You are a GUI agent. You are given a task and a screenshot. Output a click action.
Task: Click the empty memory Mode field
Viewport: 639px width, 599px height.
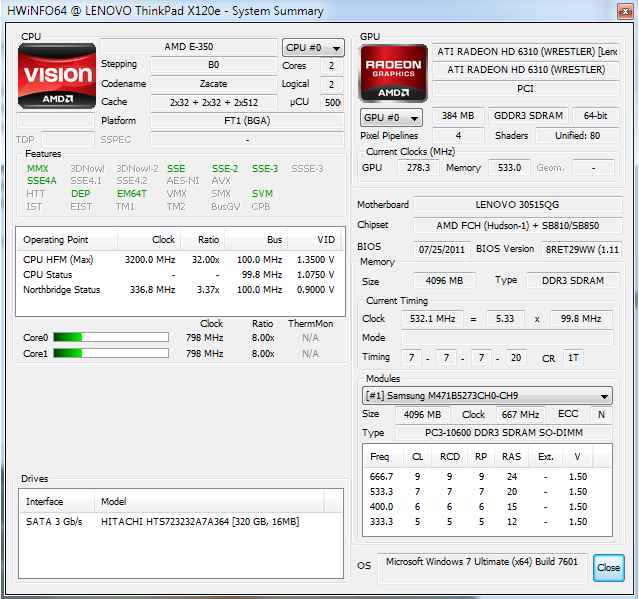pyautogui.click(x=507, y=337)
